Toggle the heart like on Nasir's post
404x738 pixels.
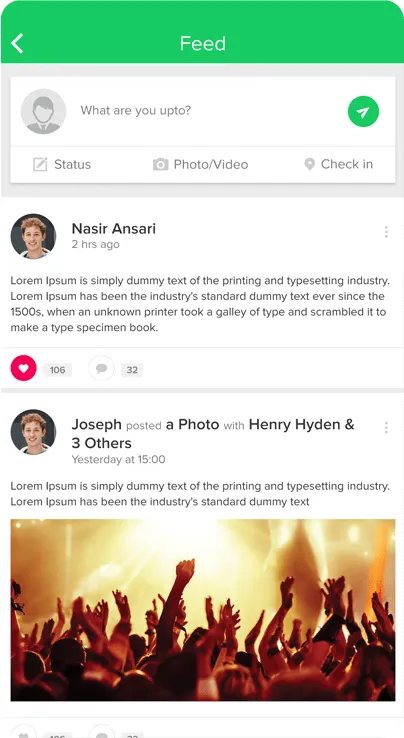coord(24,368)
